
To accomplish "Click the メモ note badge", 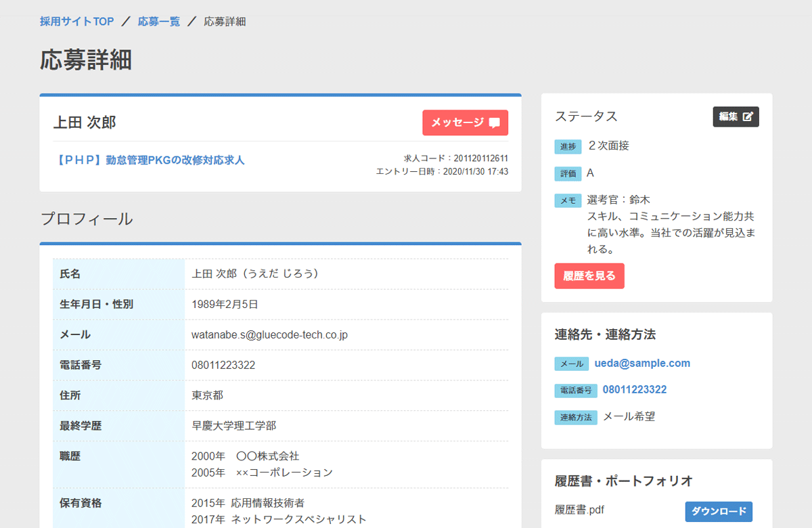I will coord(568,200).
